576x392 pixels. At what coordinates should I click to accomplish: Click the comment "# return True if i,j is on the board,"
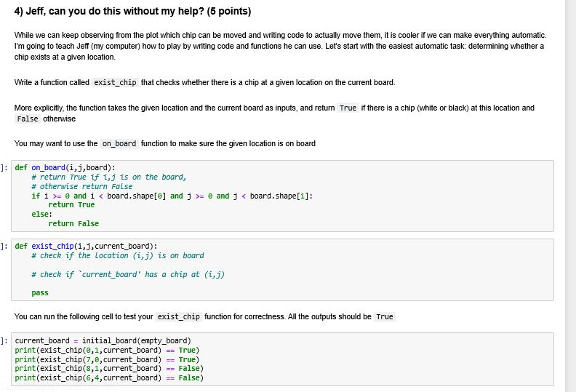[x=109, y=177]
